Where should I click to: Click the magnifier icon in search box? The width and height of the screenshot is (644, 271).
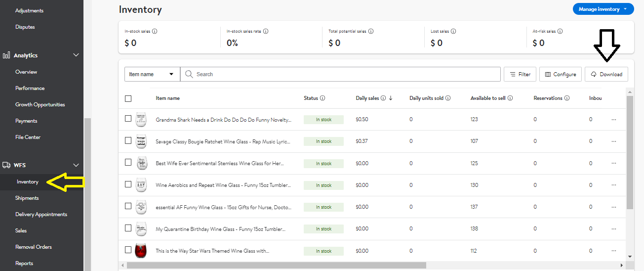(x=189, y=74)
